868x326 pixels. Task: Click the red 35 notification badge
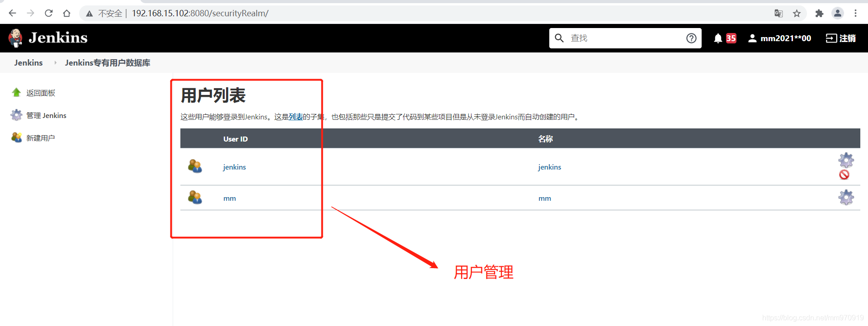coord(731,38)
